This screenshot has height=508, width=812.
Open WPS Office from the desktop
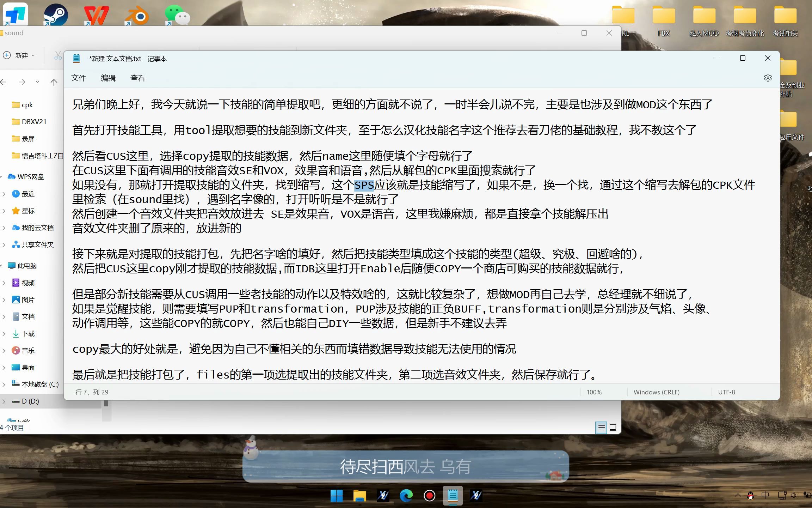[x=96, y=15]
